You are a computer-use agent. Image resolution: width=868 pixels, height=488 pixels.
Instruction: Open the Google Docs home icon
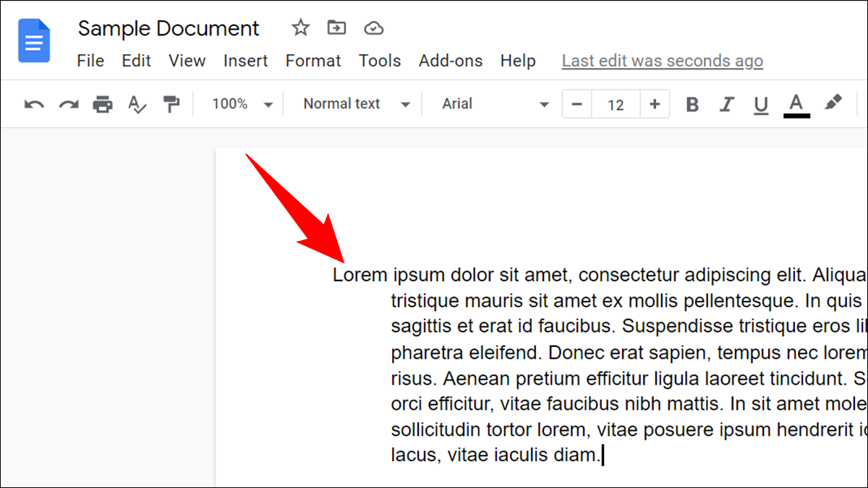pyautogui.click(x=34, y=41)
